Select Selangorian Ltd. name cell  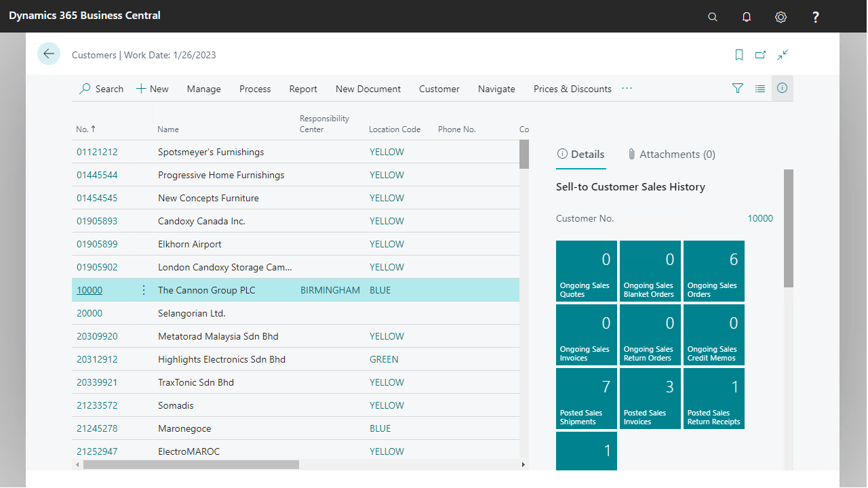(x=192, y=313)
